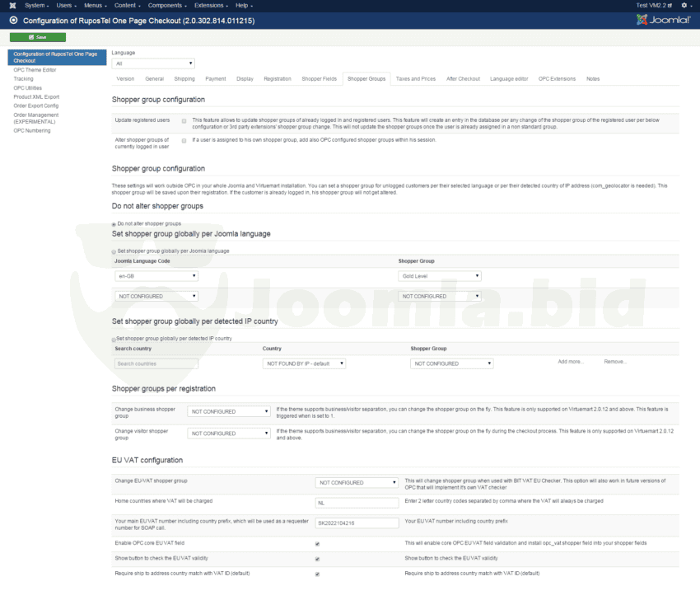Open the Gold Level shopper group dropdown

coord(440,276)
